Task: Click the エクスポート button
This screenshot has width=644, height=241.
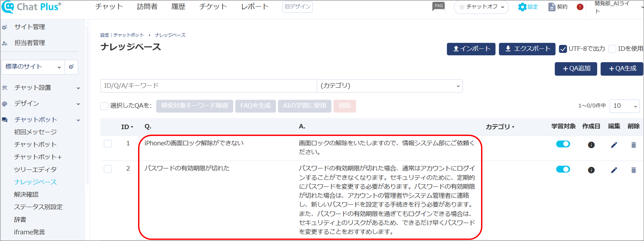Action: (527, 49)
